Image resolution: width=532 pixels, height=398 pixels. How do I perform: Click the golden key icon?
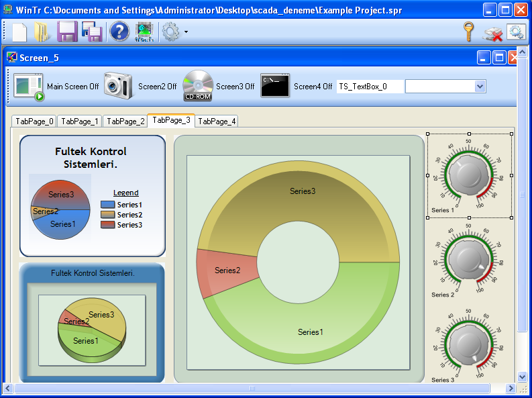pos(468,32)
